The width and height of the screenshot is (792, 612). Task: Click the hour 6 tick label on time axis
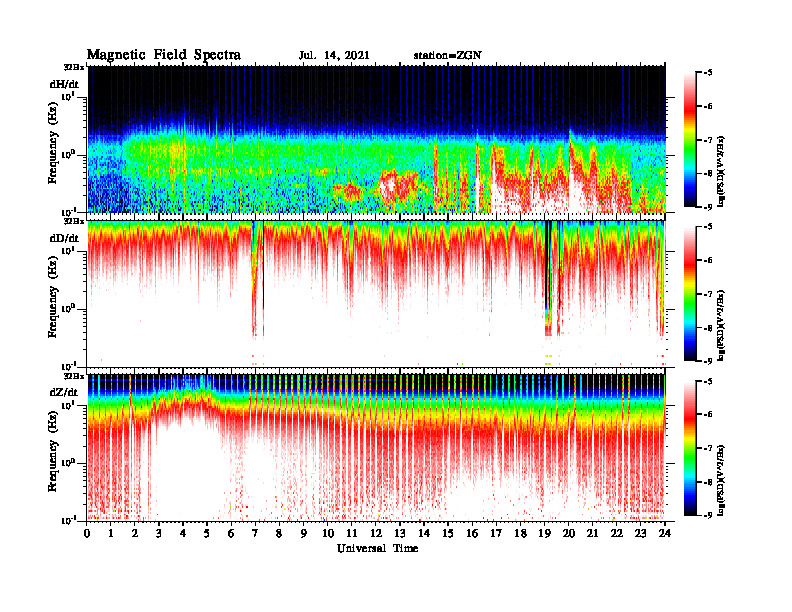click(x=231, y=533)
